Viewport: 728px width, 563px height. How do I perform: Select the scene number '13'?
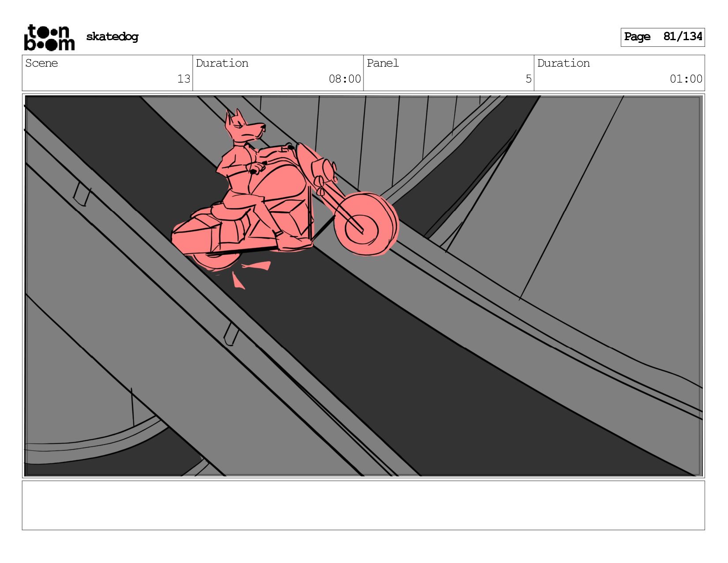[x=184, y=79]
